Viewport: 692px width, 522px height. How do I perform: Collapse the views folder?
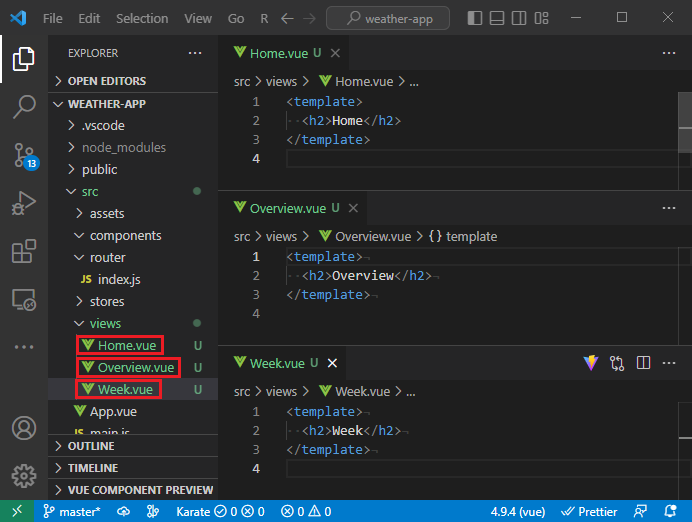coord(133,323)
